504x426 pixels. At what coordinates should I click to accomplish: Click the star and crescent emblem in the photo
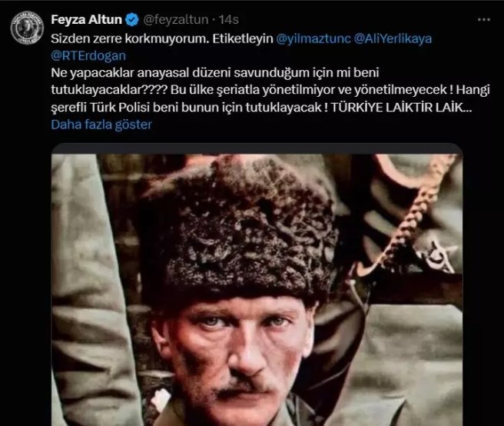440,256
